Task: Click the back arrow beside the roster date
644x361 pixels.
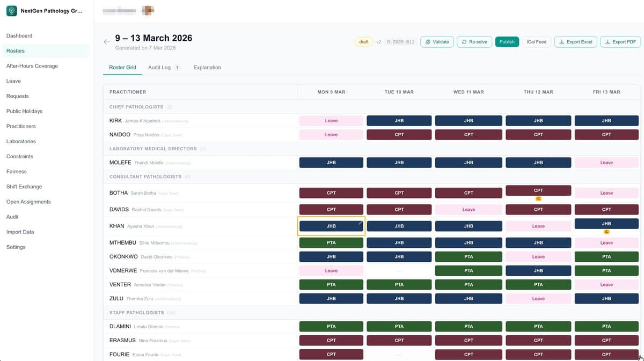Action: 106,42
